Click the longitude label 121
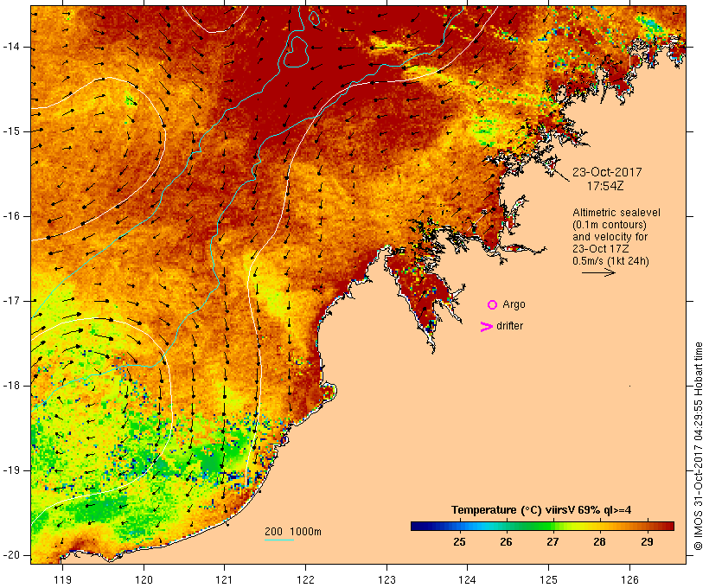Viewport: 709px width, 588px height. [225, 579]
